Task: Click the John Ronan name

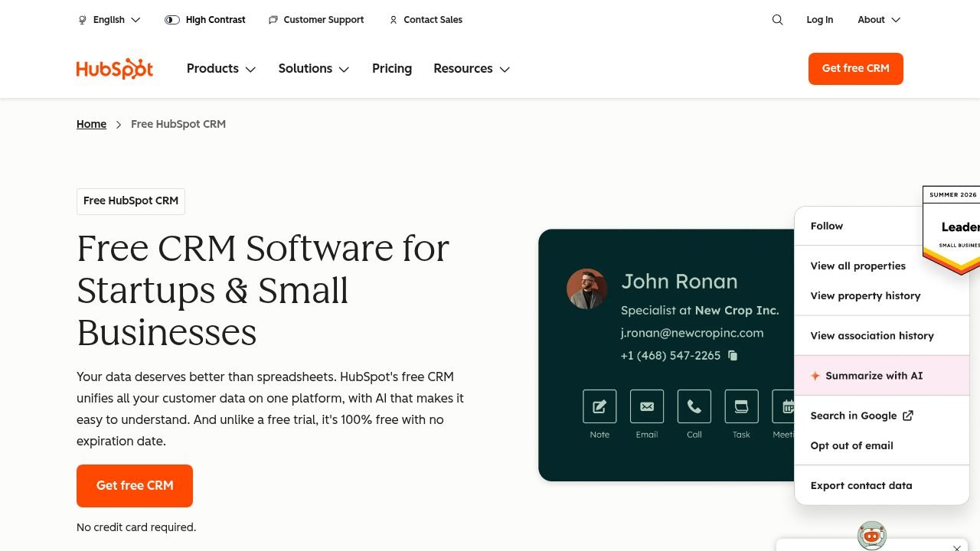Action: 679,282
